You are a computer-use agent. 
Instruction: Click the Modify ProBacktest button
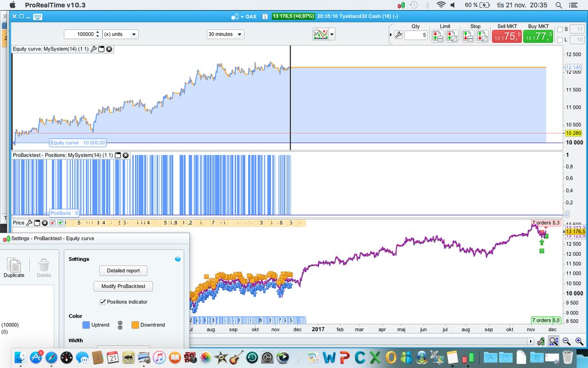click(123, 286)
